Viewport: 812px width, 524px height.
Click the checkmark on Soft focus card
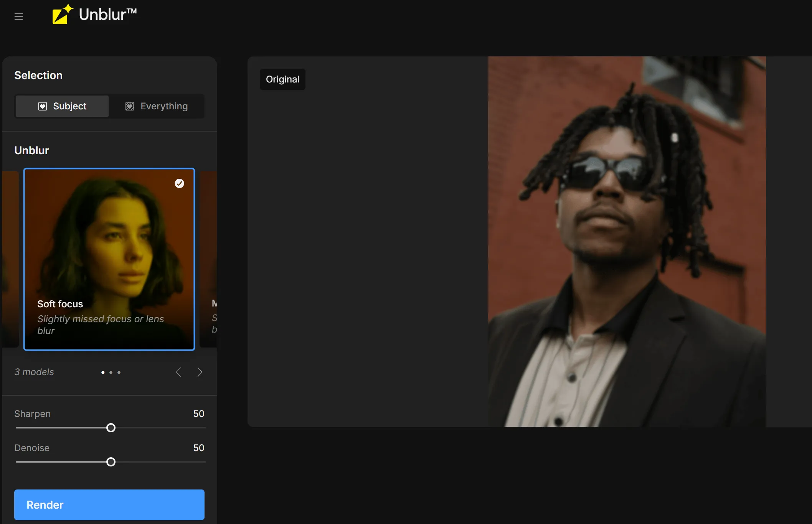click(179, 183)
